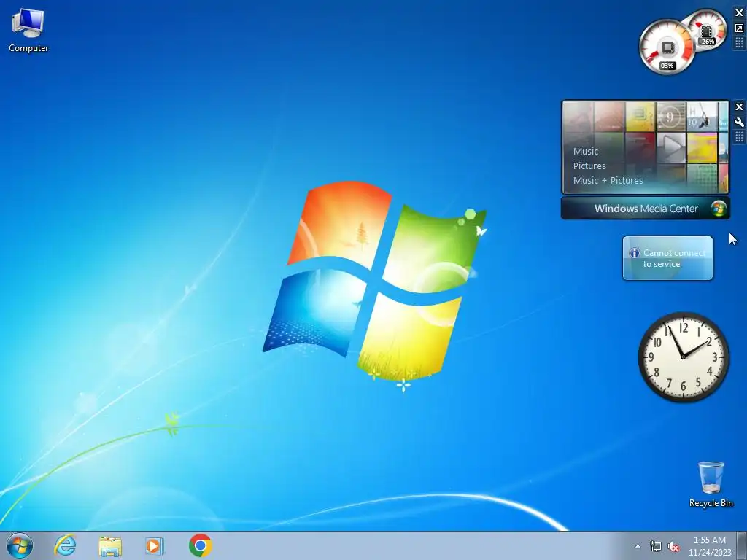Click Media Center gadget drag handle

click(740, 137)
